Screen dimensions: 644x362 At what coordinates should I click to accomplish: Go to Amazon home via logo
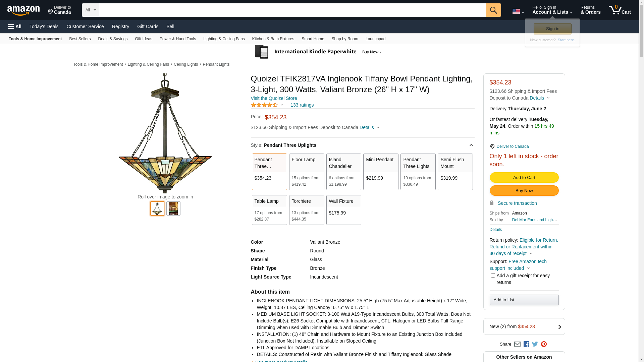click(23, 10)
